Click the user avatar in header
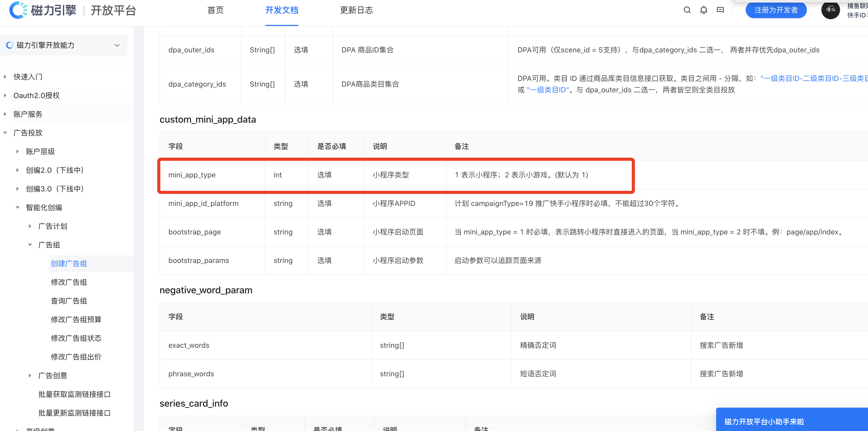 [830, 10]
